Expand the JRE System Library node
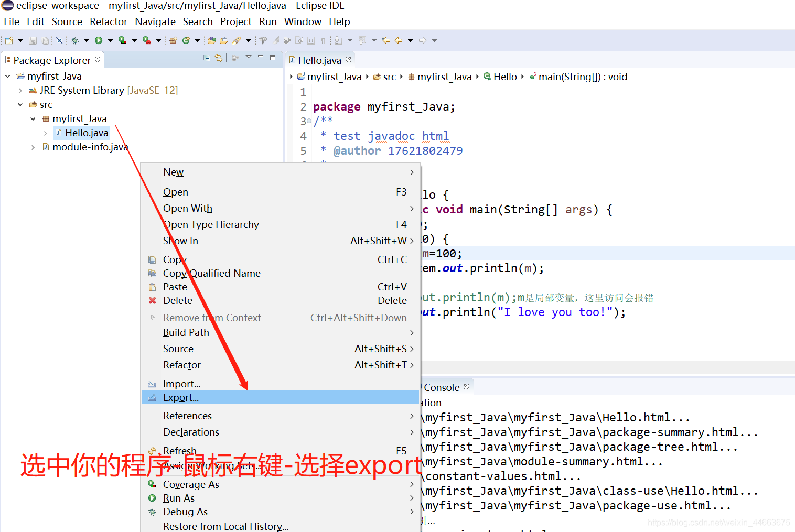Viewport: 795px width, 532px height. click(20, 91)
